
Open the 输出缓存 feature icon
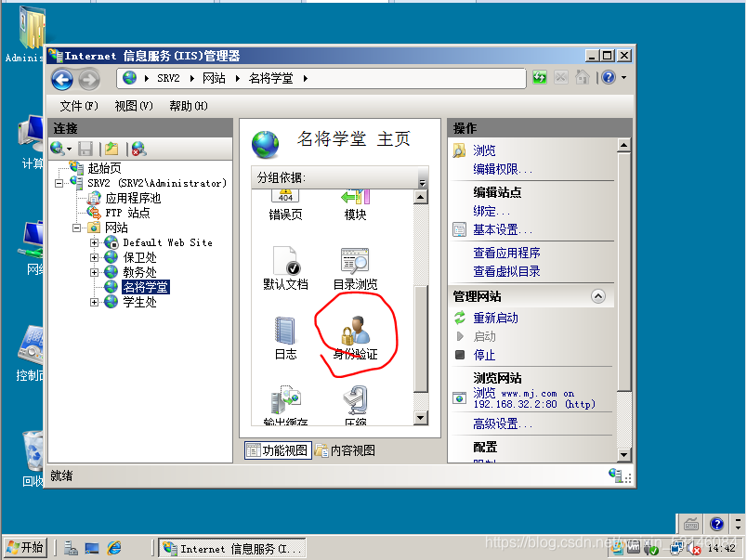[x=285, y=405]
